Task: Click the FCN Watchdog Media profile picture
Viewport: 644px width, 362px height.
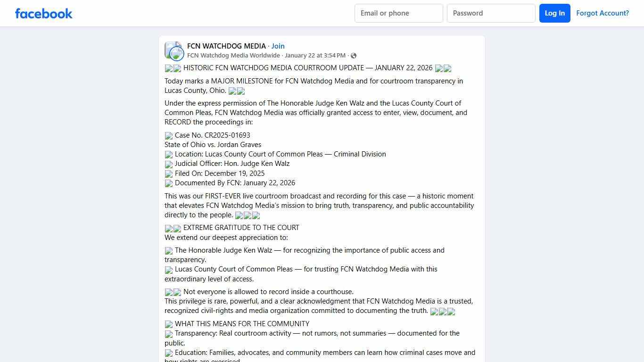Action: 173,50
